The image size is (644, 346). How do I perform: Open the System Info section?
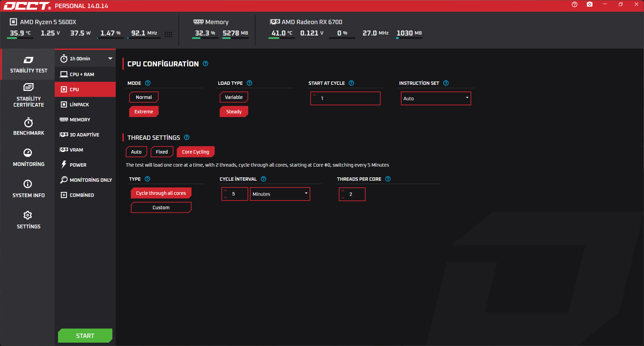coord(29,189)
